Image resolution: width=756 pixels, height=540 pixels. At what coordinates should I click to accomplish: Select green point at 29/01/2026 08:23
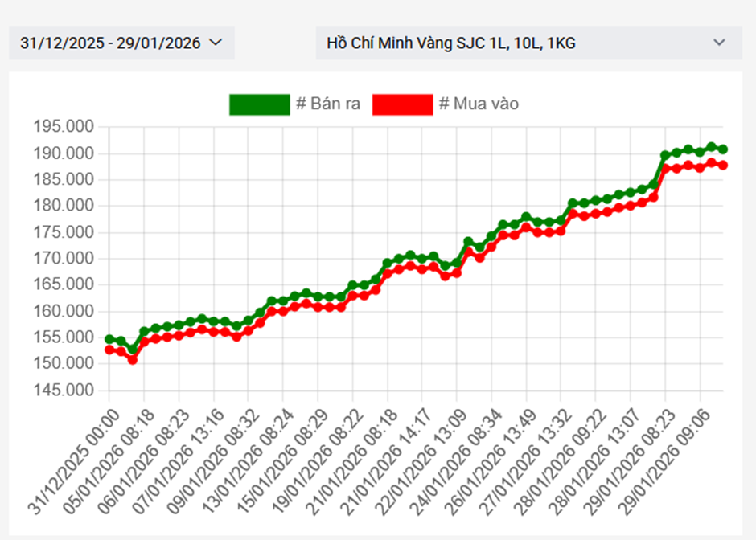point(665,155)
